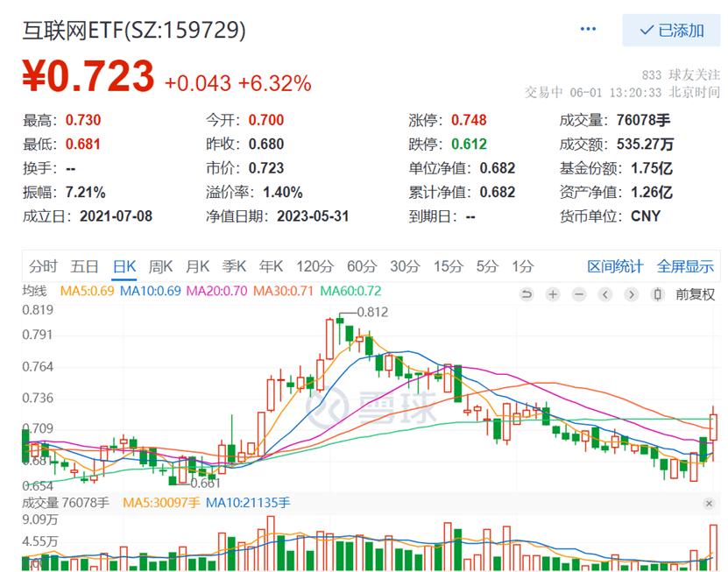
Task: Pan the chart left with the left arrow icon
Action: click(604, 295)
